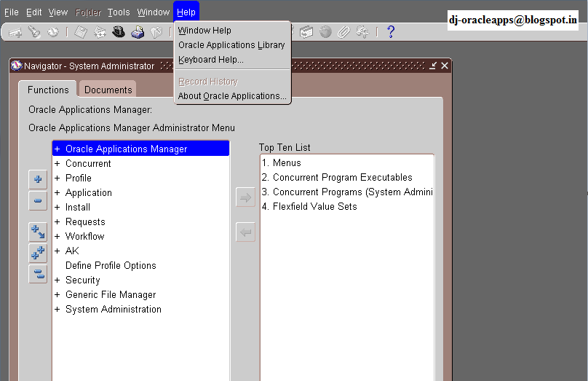Open the File menu
Screen dimensions: 588x381
11,12
